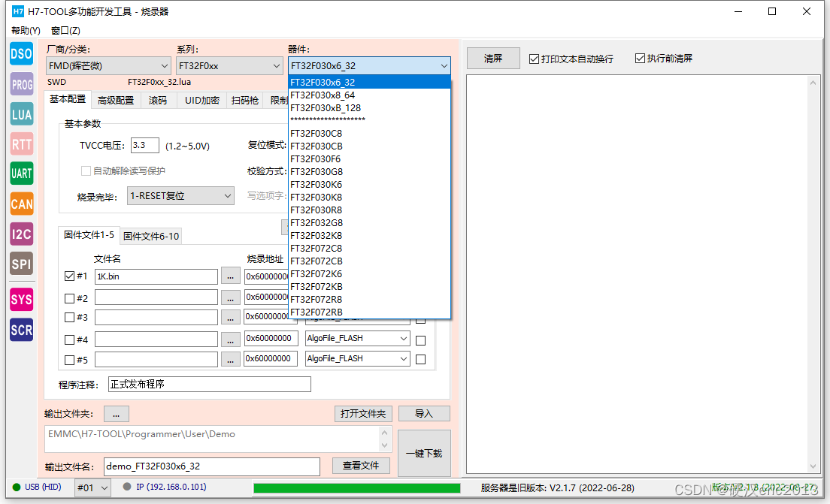Open the 烧录完毕 1-RESET复位 dropdown
The height and width of the screenshot is (504, 830).
click(180, 196)
